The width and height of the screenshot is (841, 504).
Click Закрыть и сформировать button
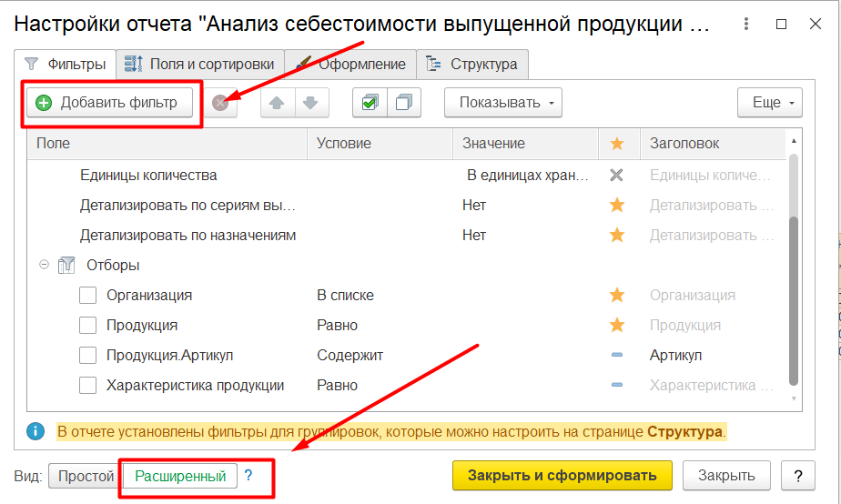pyautogui.click(x=562, y=476)
